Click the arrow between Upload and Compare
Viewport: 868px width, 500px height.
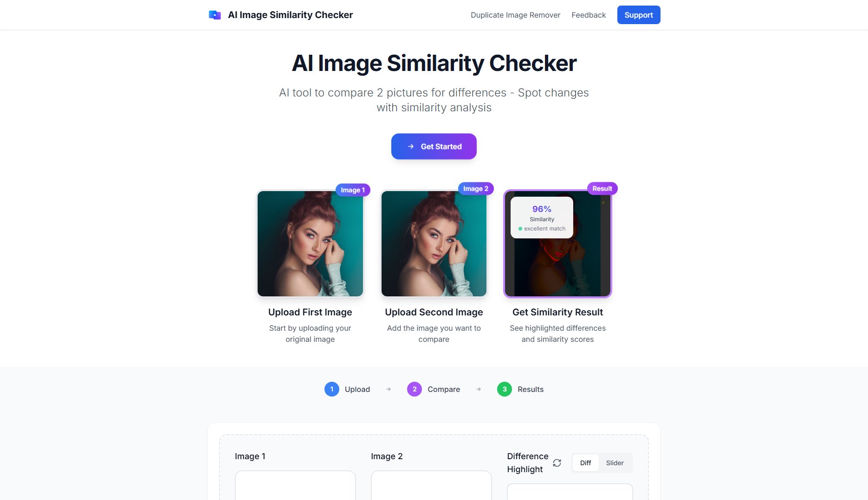coord(389,389)
